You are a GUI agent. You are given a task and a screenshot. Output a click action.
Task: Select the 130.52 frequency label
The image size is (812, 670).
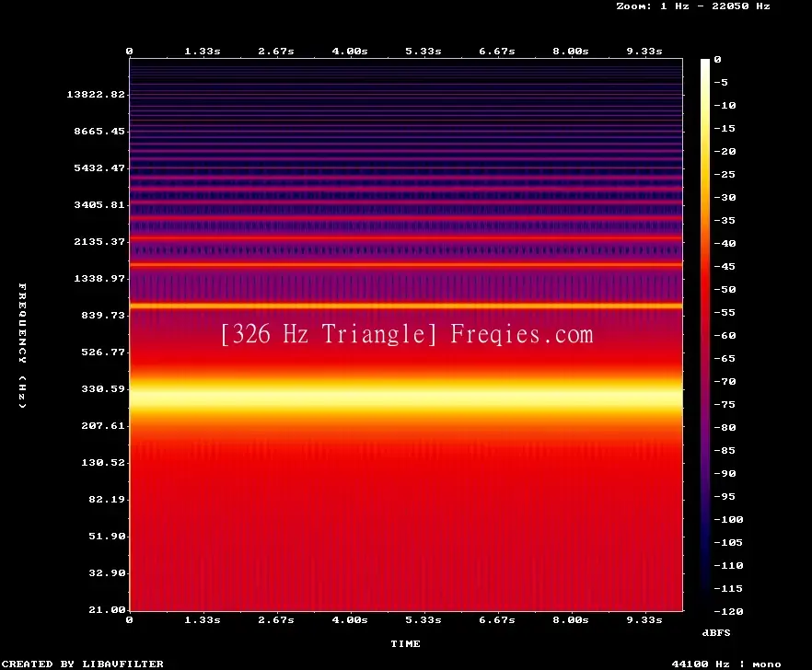pyautogui.click(x=103, y=462)
